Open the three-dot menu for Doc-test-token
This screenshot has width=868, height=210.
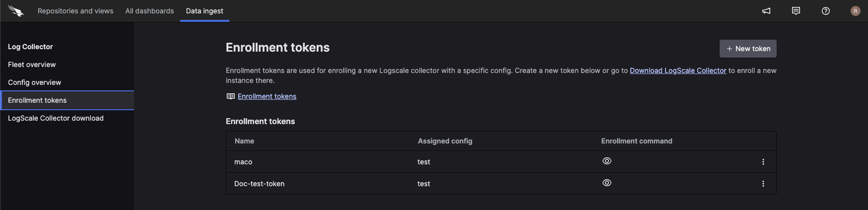(x=763, y=184)
